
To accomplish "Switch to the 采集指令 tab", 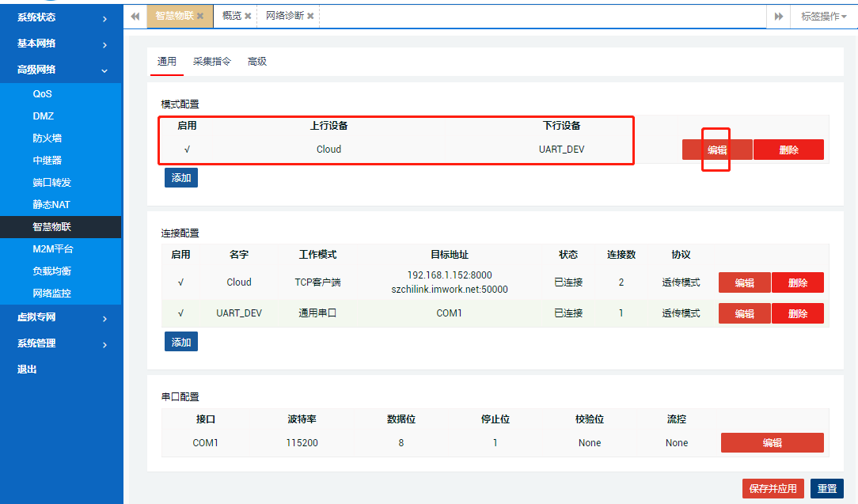I will click(211, 60).
